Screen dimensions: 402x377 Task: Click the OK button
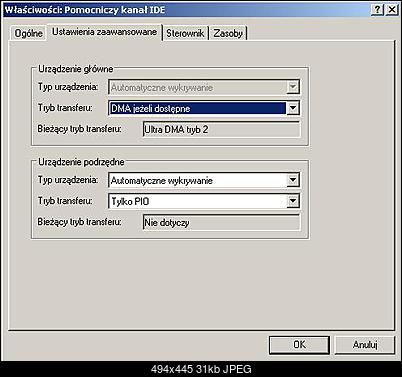click(299, 344)
